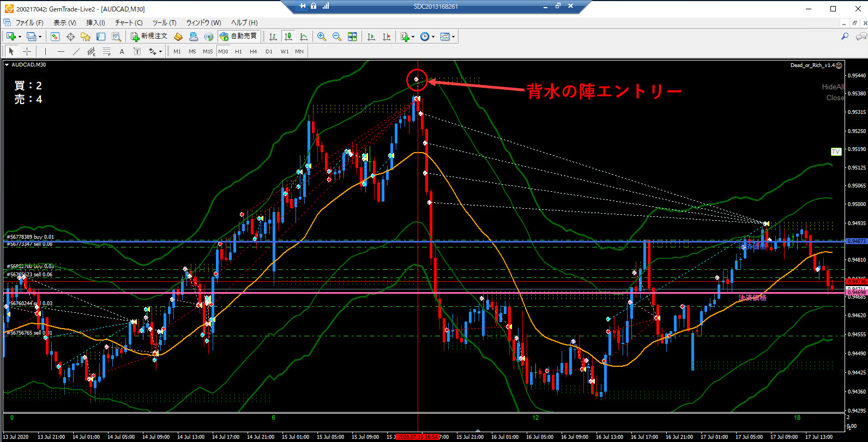Screen dimensions: 868x442
Task: Select the #56778389 buy 0.01 order label
Action: tap(31, 237)
